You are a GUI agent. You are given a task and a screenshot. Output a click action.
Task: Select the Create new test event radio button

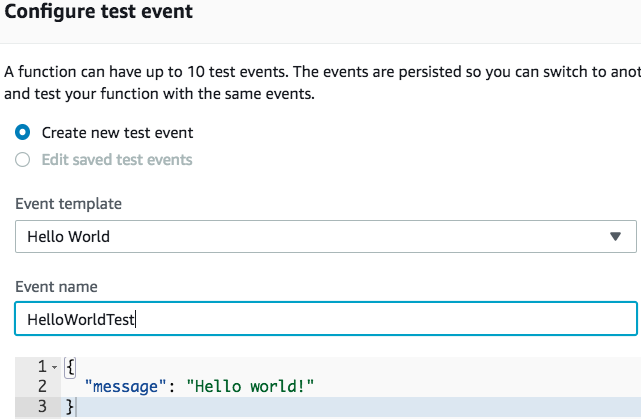pyautogui.click(x=23, y=132)
